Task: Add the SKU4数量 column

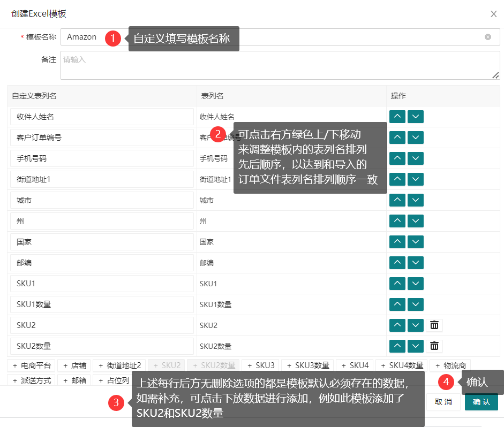Action: point(402,365)
